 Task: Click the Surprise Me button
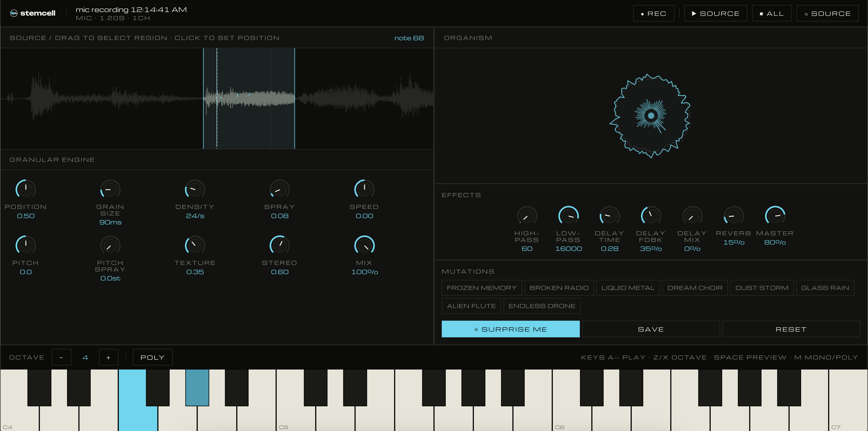point(510,329)
